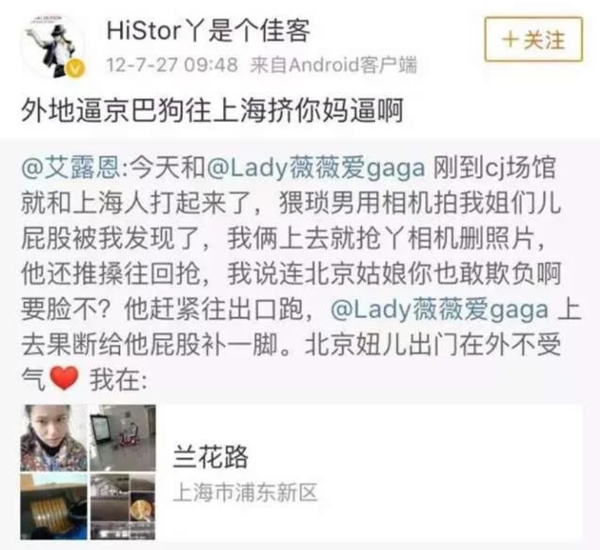Image resolution: width=600 pixels, height=550 pixels.
Task: Open the @艾露恩 mention link
Action: tap(72, 168)
